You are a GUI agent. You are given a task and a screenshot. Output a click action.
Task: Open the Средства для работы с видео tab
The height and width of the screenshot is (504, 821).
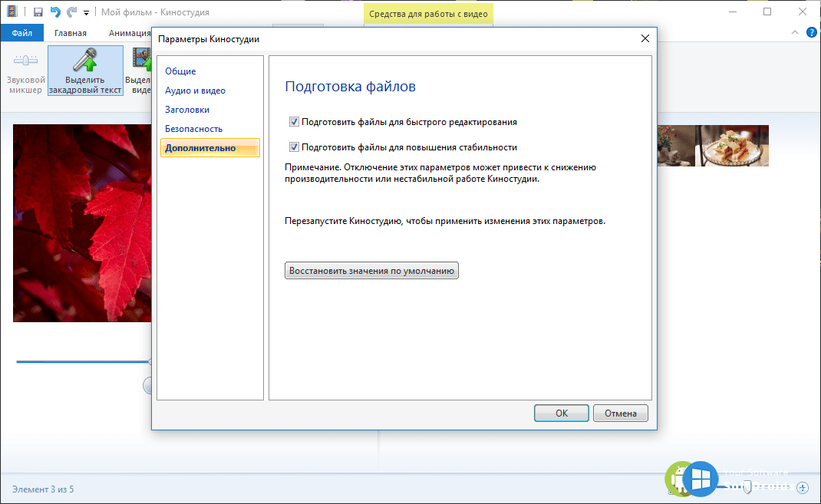[428, 14]
